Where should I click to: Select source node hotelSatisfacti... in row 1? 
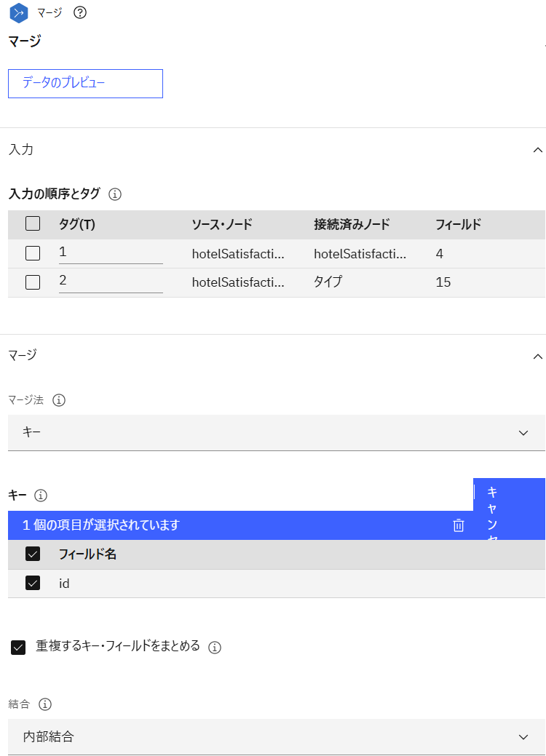(238, 254)
